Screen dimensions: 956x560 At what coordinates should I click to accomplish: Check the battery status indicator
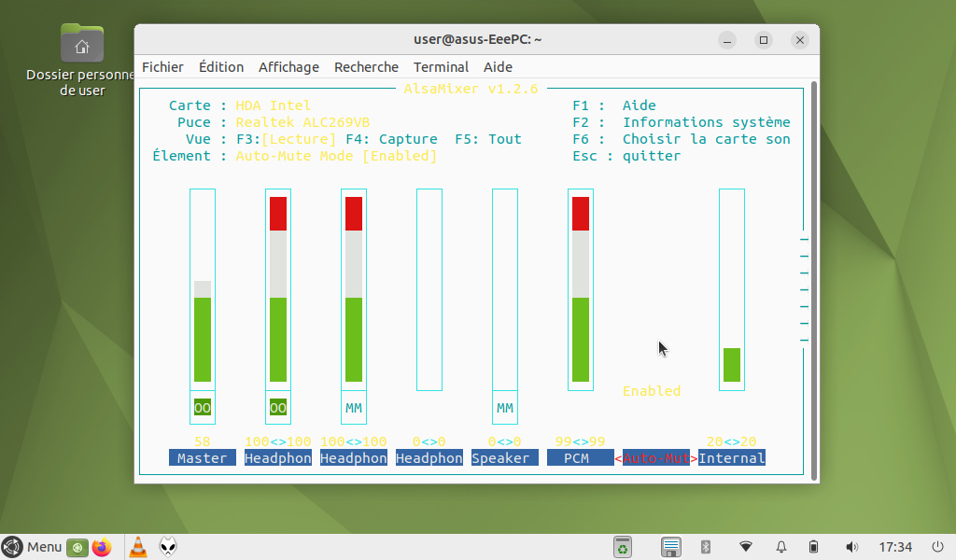(x=813, y=547)
